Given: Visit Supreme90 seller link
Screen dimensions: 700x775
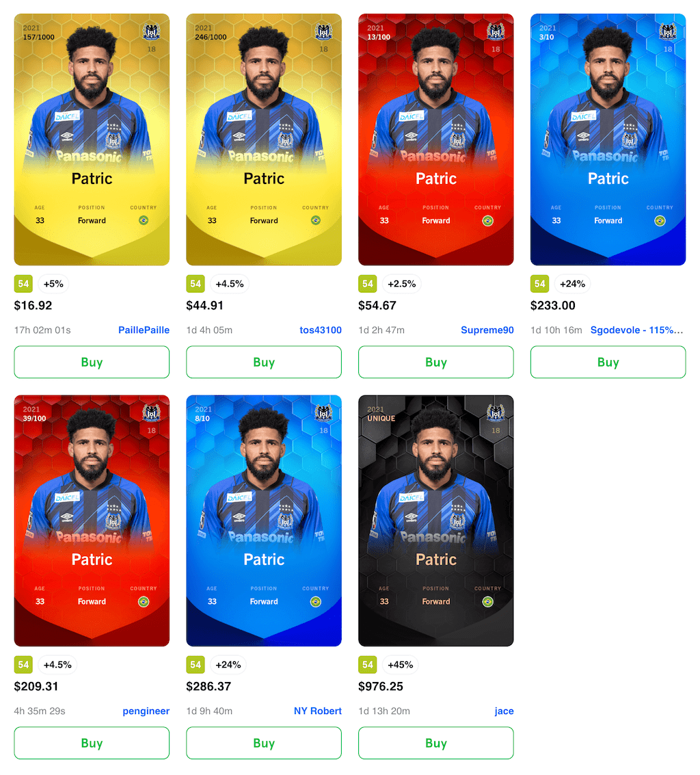Looking at the screenshot, I should click(x=487, y=330).
